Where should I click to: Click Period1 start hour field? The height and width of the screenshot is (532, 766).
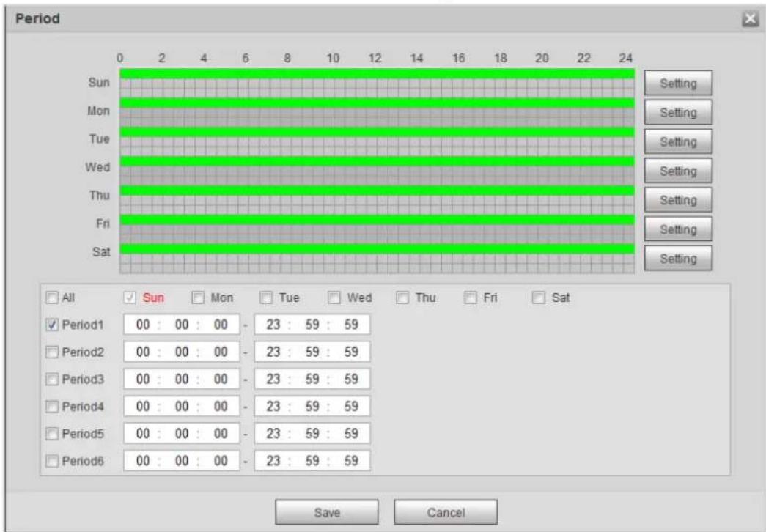point(143,325)
